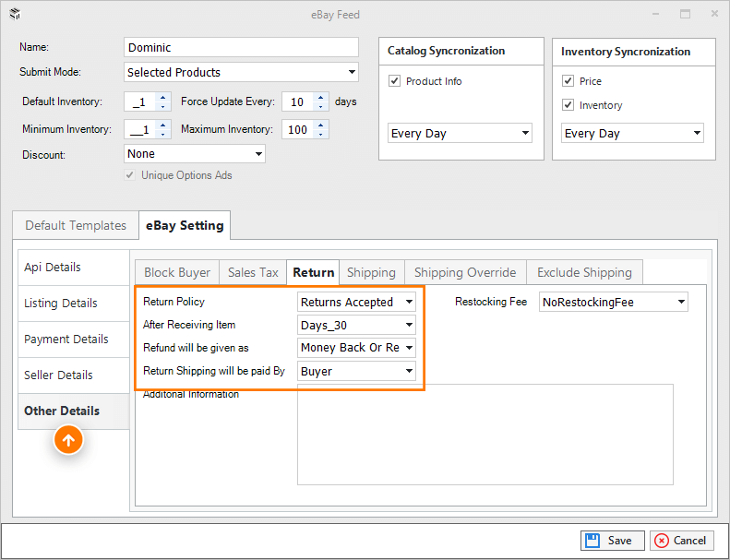Toggle the Unique Options Ads checkbox

130,175
